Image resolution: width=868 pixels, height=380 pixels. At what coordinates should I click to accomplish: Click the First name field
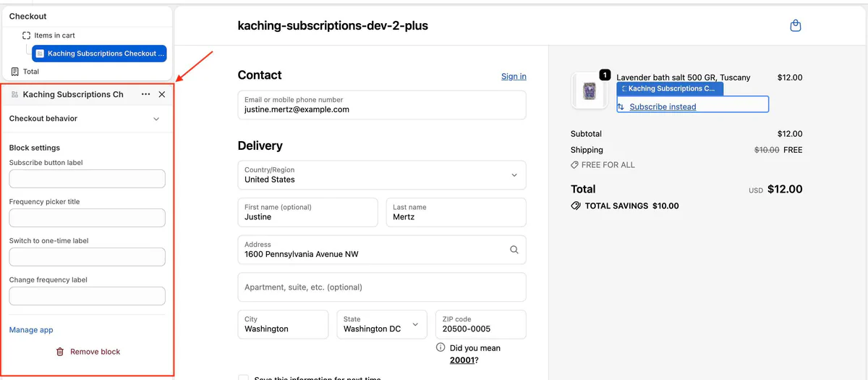(307, 212)
